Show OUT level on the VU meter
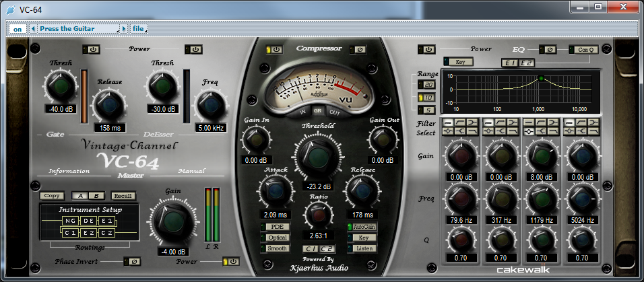 pyautogui.click(x=335, y=112)
